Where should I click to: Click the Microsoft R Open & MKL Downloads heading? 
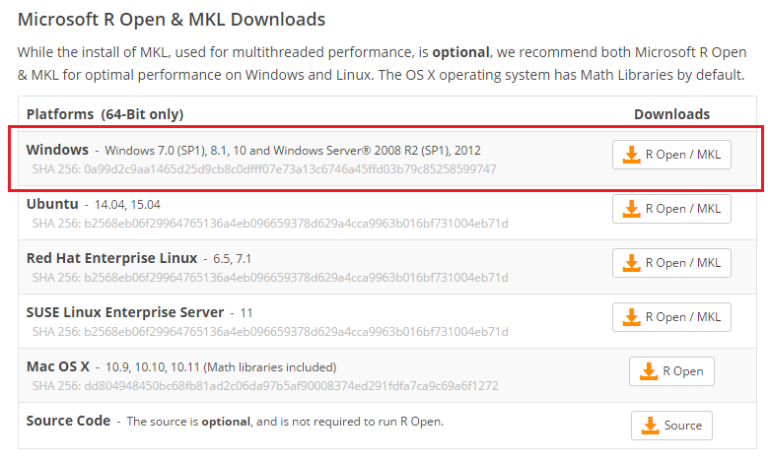172,19
